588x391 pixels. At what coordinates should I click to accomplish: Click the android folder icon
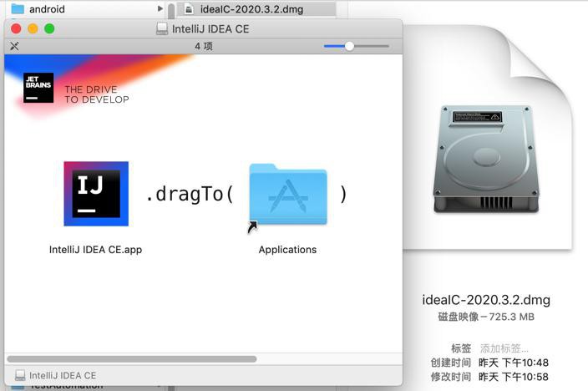(18, 8)
